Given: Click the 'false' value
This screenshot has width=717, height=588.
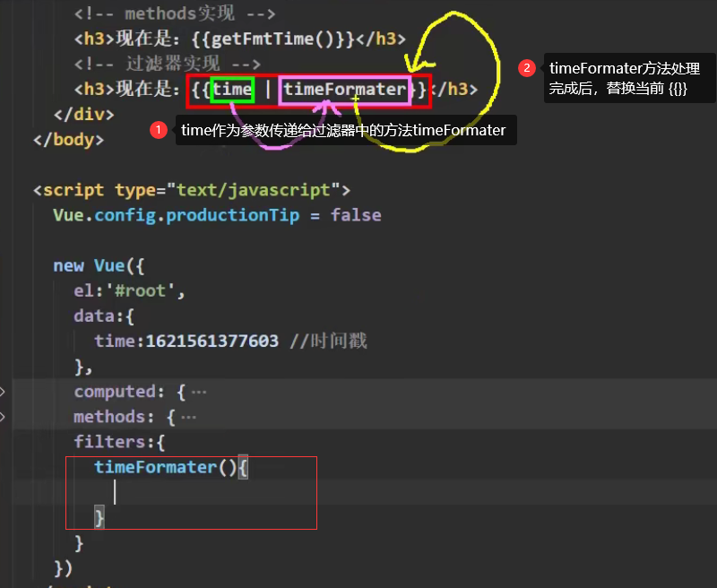Looking at the screenshot, I should 356,215.
